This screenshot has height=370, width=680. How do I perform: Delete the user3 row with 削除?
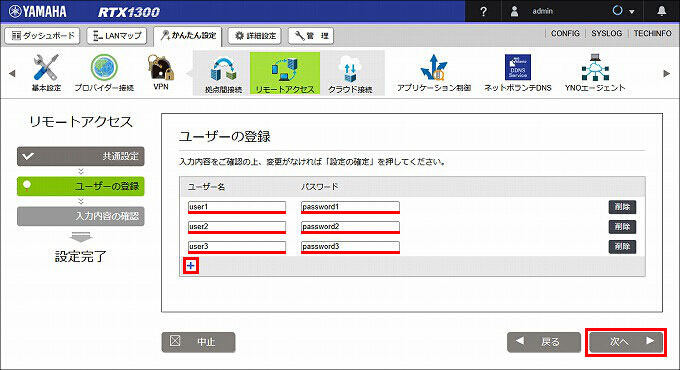click(622, 247)
